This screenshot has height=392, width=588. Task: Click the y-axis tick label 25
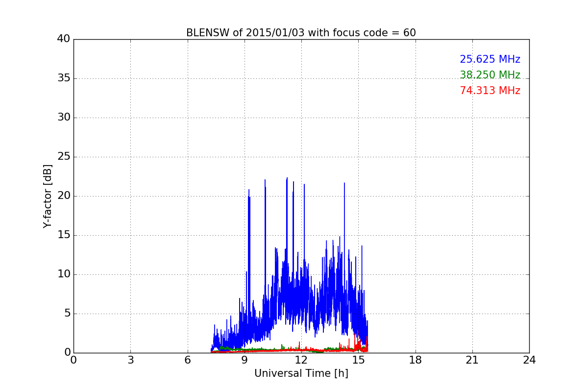point(64,157)
